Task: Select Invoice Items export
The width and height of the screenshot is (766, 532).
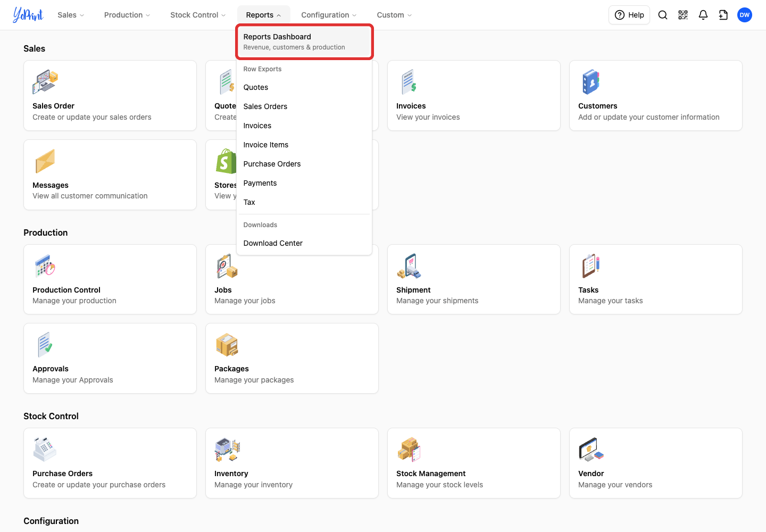Action: point(304,145)
